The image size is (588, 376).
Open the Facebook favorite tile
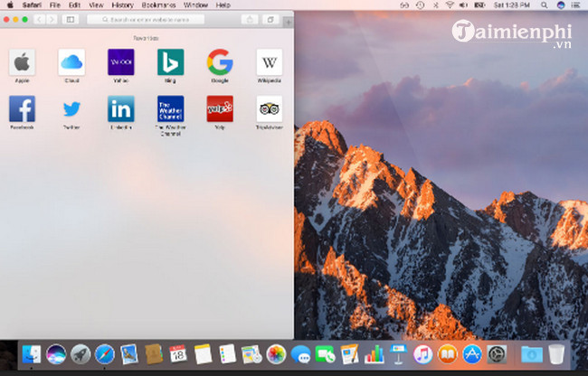point(22,109)
